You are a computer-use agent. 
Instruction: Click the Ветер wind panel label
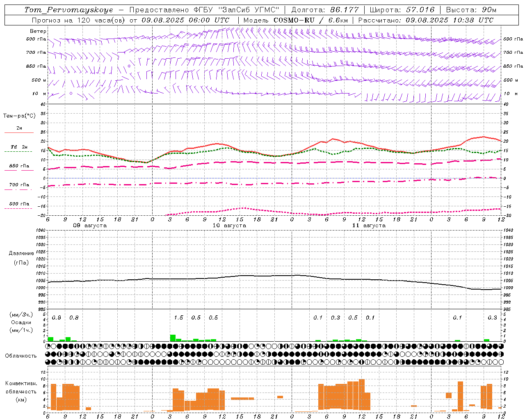[x=38, y=31]
